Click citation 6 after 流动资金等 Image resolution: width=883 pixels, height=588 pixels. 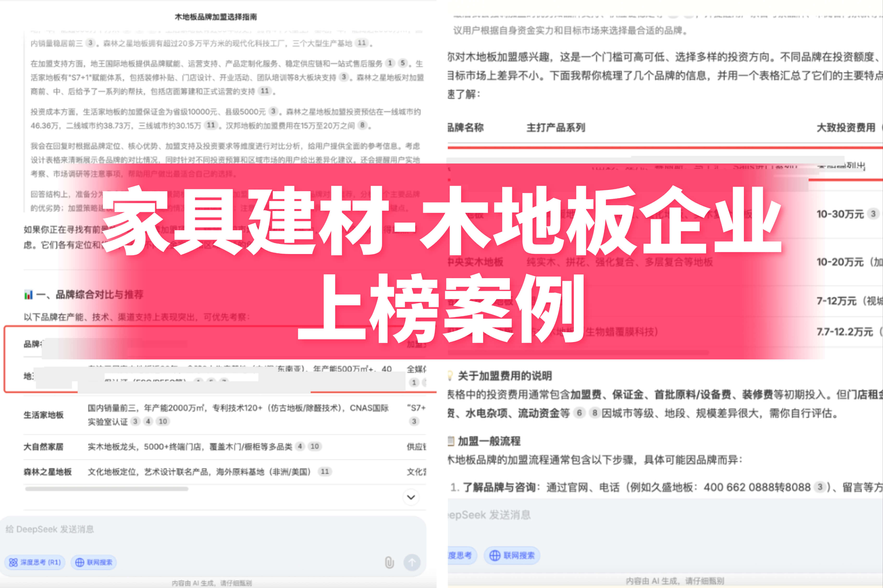tap(579, 413)
